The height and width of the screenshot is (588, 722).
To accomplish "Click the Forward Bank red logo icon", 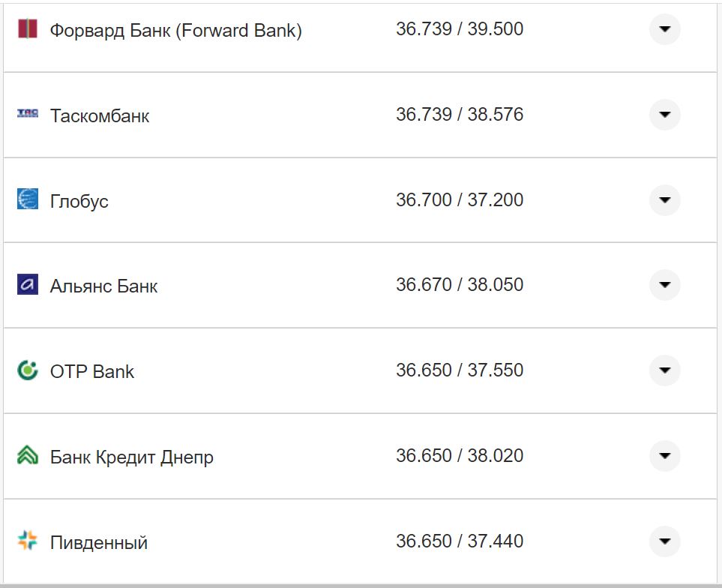I will coord(27,30).
